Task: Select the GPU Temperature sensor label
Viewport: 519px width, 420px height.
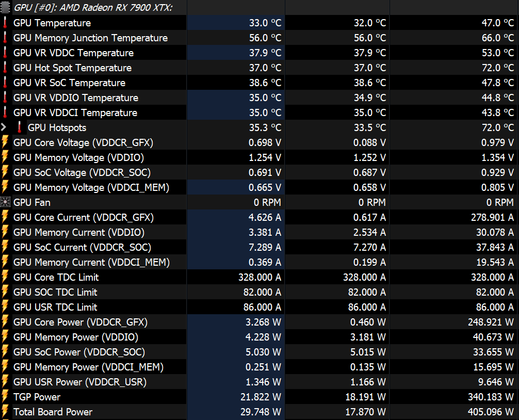Action: pyautogui.click(x=52, y=23)
